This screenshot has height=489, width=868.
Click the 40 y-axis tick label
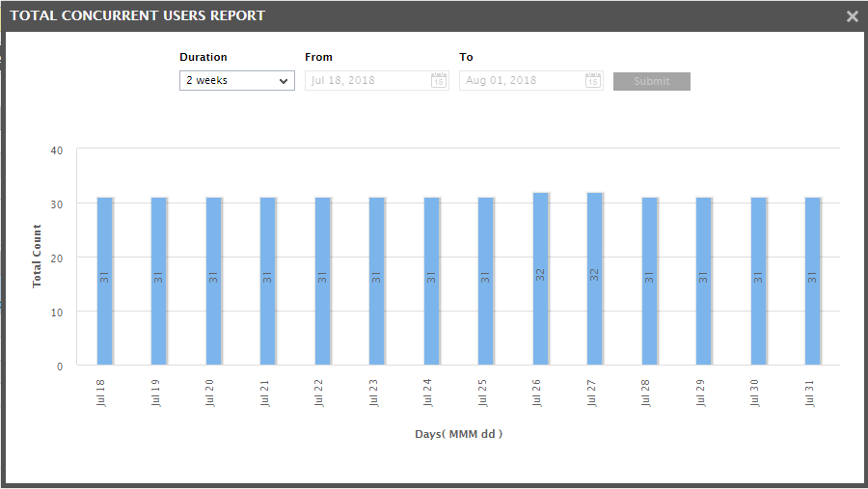(57, 150)
